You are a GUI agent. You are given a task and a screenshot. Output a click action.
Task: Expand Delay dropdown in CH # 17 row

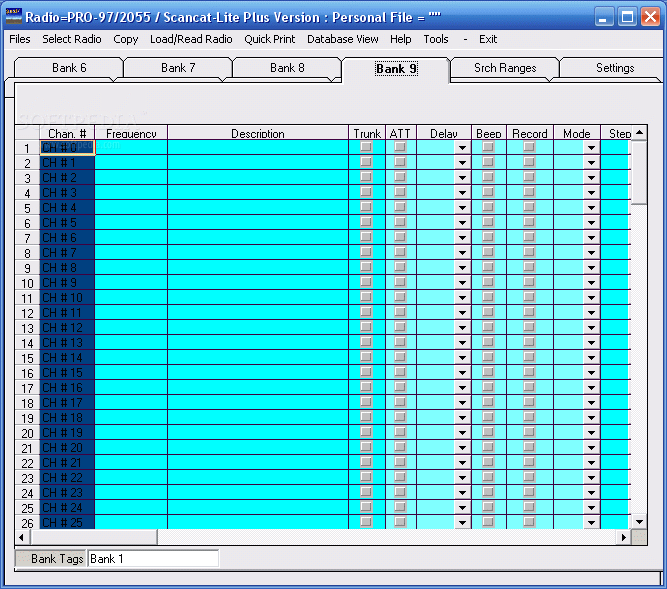tap(462, 403)
